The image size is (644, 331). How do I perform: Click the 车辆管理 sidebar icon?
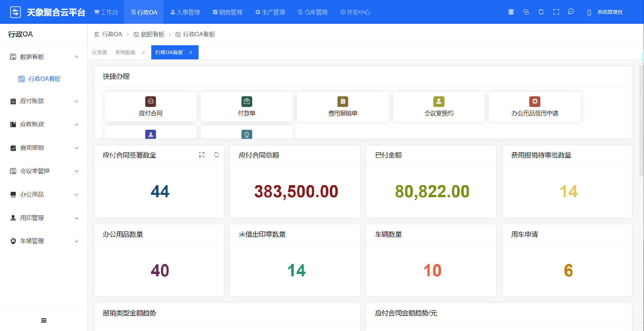(x=13, y=241)
